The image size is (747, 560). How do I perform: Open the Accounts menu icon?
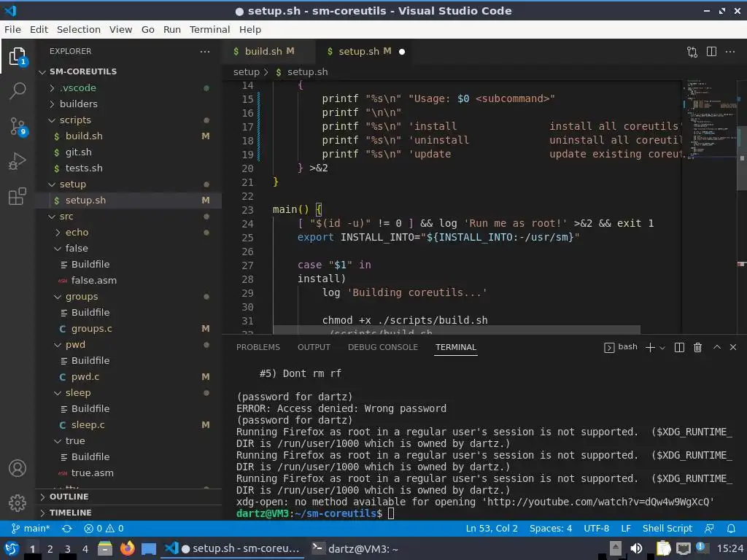(18, 468)
